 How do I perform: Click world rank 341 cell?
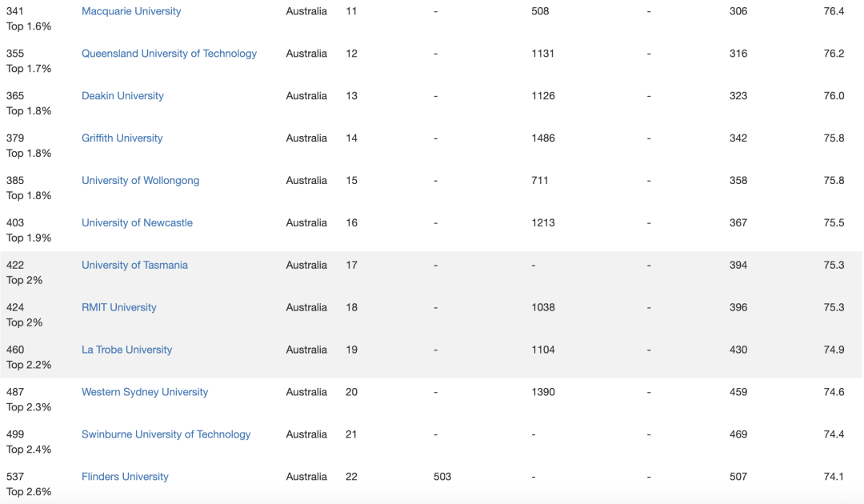pyautogui.click(x=15, y=11)
